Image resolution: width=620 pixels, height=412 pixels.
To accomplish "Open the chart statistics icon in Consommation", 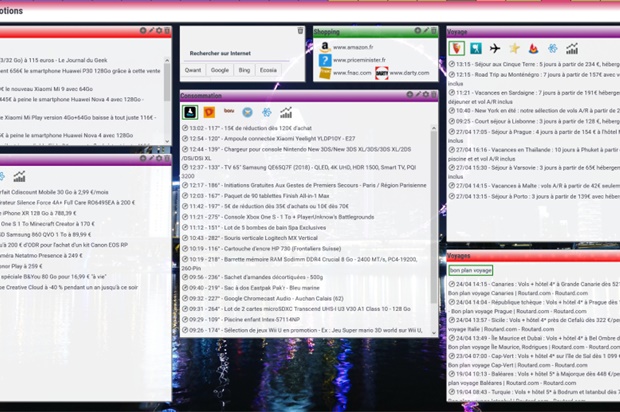I will click(286, 113).
